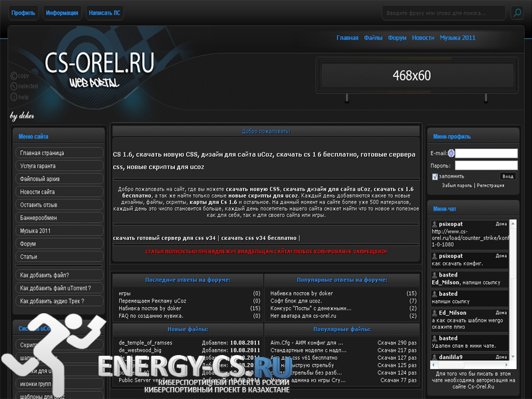Open Набивка постов by doker in latest replies
The width and height of the screenshot is (532, 399).
[x=150, y=309]
